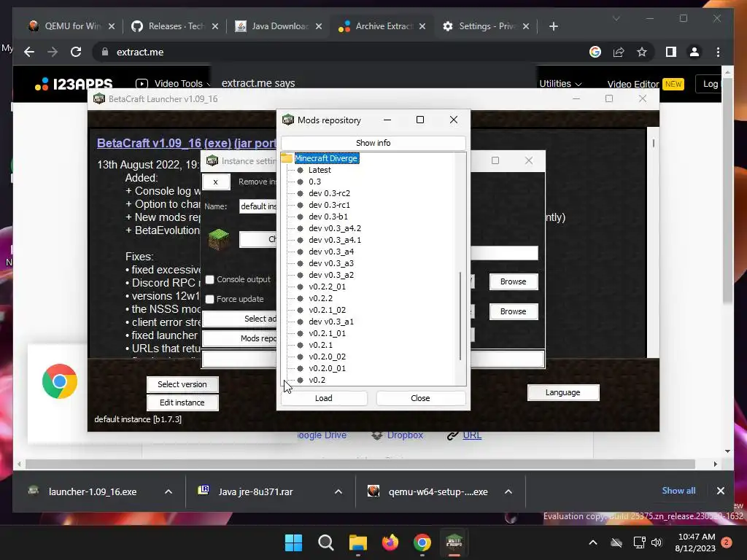
Task: Click the volume tray icon
Action: coord(657,542)
